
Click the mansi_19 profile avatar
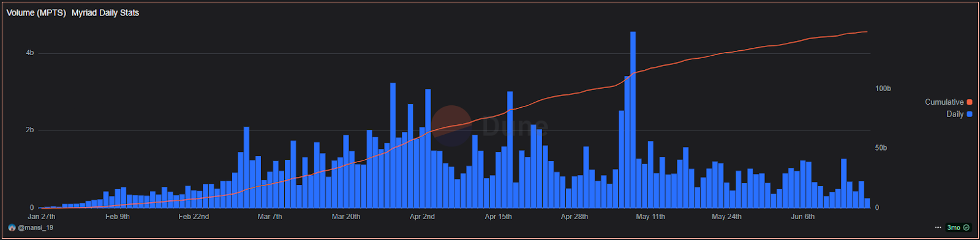coord(12,228)
